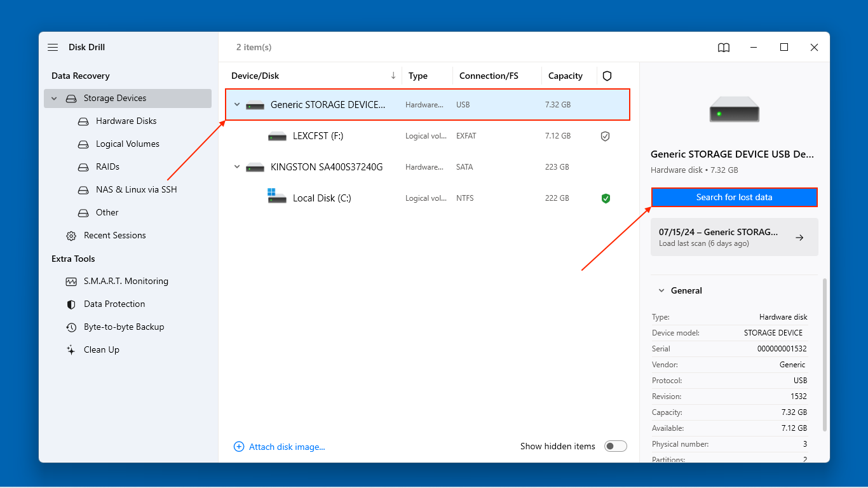The width and height of the screenshot is (868, 488).
Task: Open the hamburger menu beside the Disk Drill title
Action: click(x=53, y=48)
